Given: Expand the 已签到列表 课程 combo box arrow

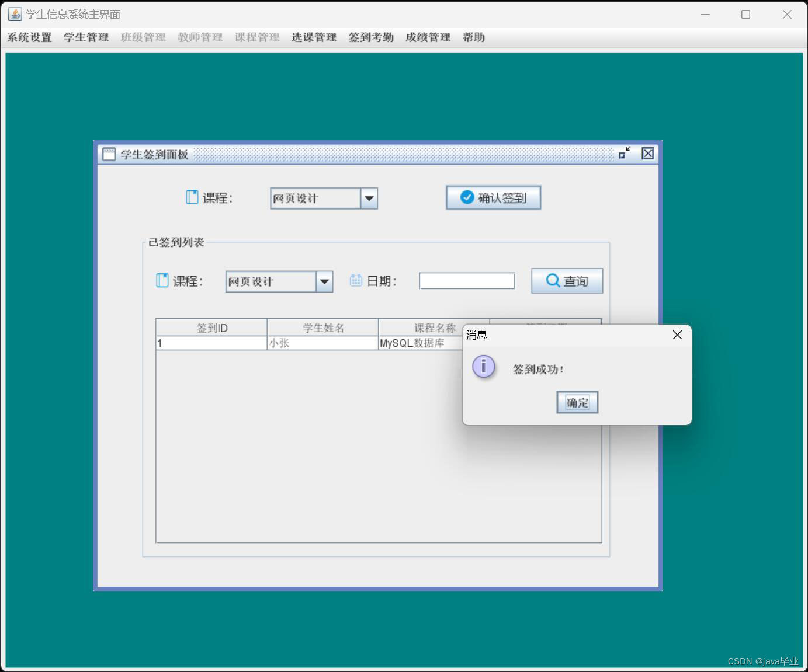Looking at the screenshot, I should click(x=324, y=281).
